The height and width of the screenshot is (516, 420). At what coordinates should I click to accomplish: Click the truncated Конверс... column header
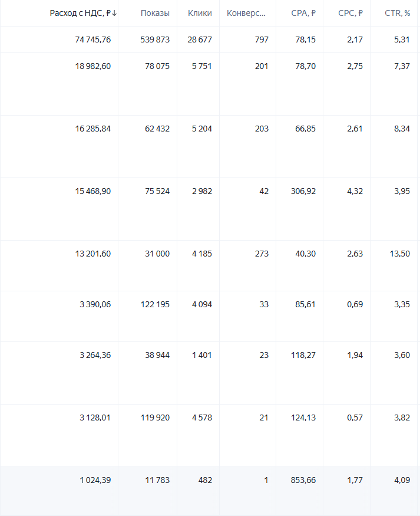coord(246,13)
